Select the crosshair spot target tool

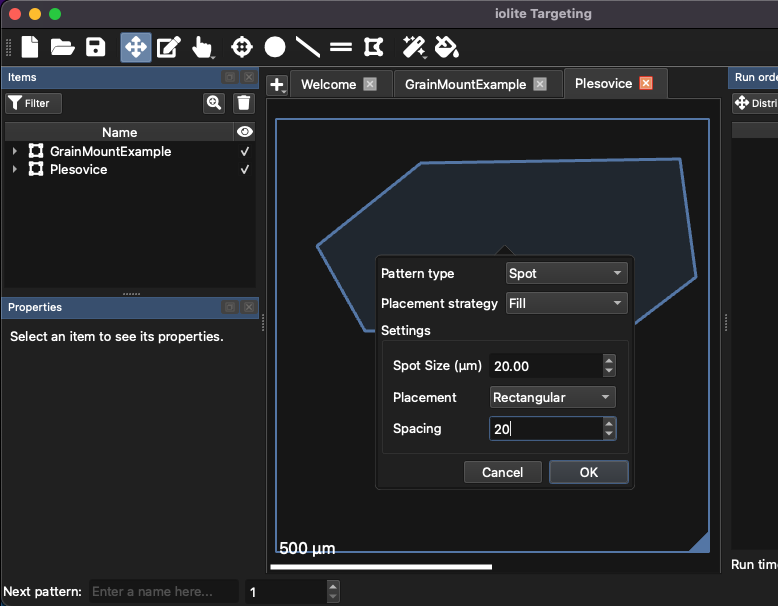coord(242,48)
